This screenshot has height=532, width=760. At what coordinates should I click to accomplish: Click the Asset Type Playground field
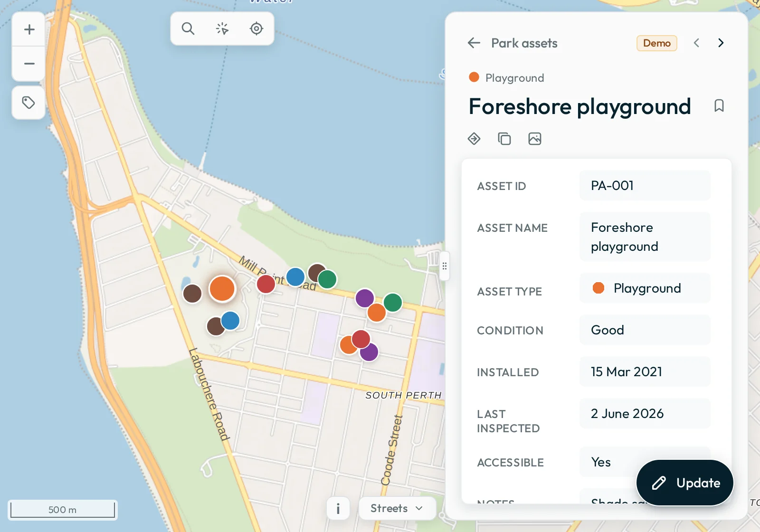[645, 288]
